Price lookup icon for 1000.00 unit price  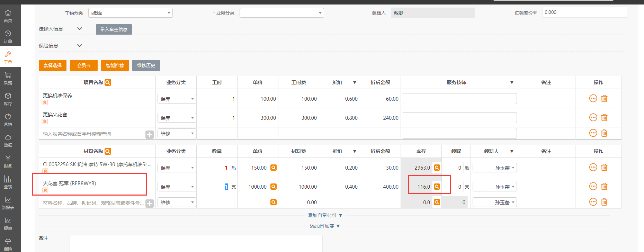[x=274, y=187]
